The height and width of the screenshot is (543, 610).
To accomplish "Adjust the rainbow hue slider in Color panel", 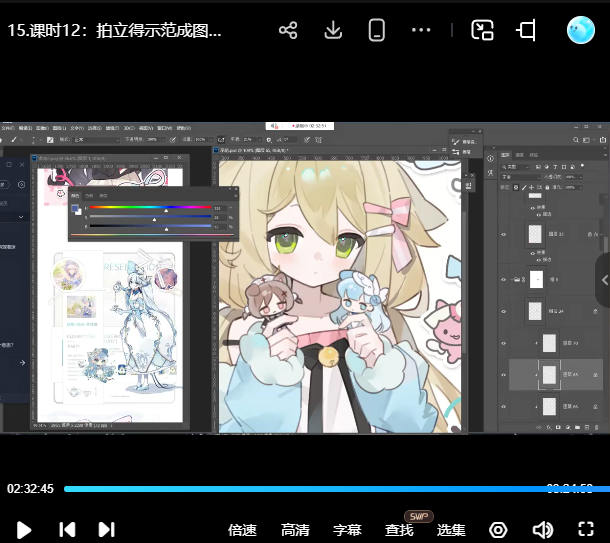I will click(x=150, y=208).
